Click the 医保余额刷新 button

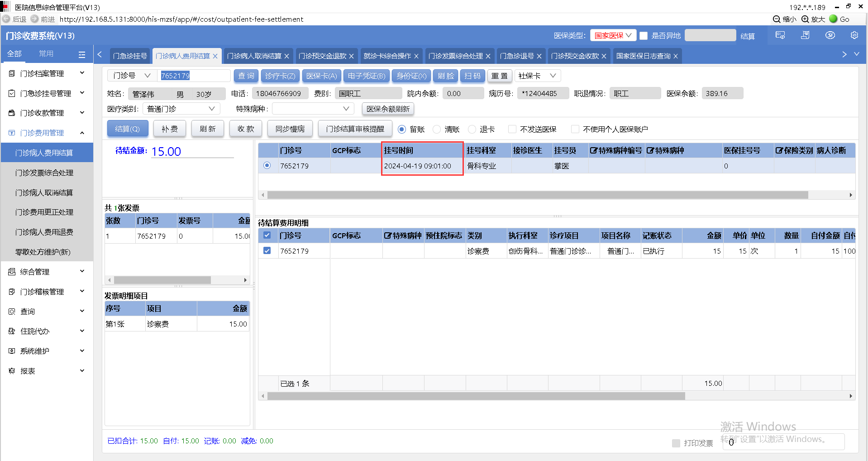(x=388, y=109)
